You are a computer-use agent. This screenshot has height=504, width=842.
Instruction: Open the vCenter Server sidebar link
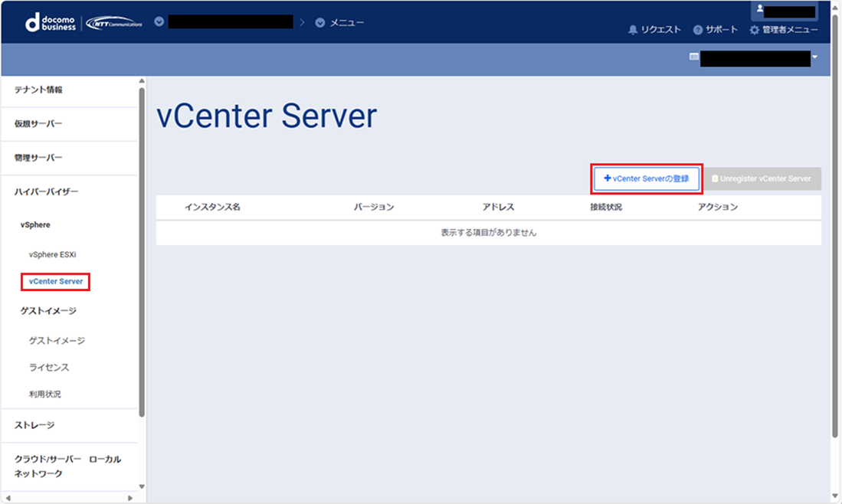click(x=56, y=282)
